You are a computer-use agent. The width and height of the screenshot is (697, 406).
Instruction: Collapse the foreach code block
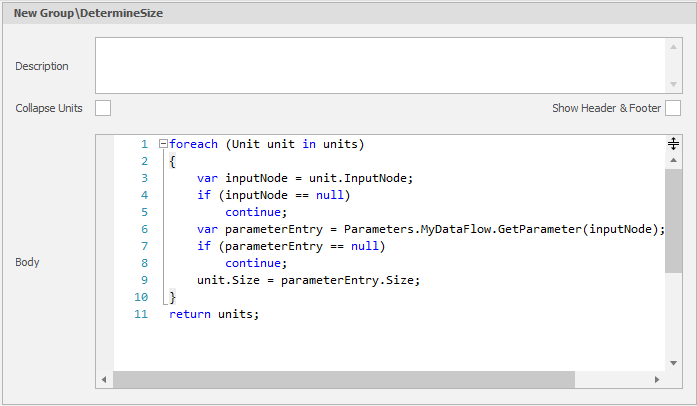click(x=163, y=144)
